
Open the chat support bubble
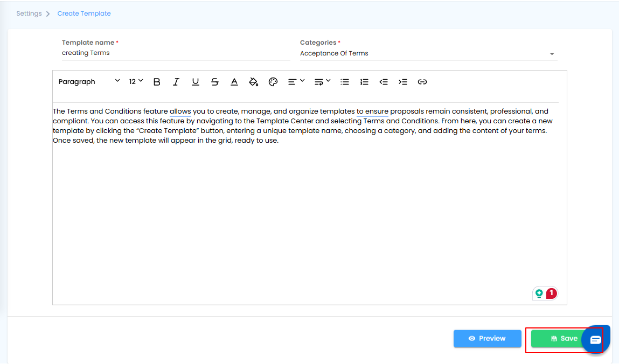click(x=596, y=340)
